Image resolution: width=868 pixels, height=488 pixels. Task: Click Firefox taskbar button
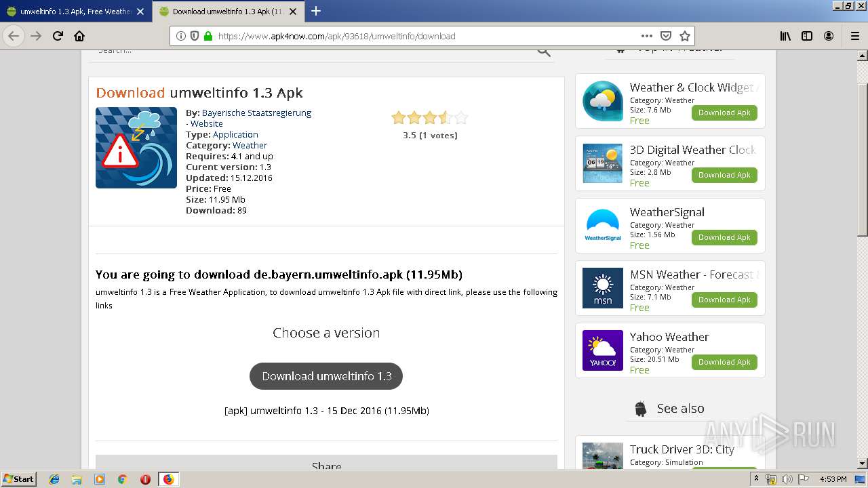point(168,479)
